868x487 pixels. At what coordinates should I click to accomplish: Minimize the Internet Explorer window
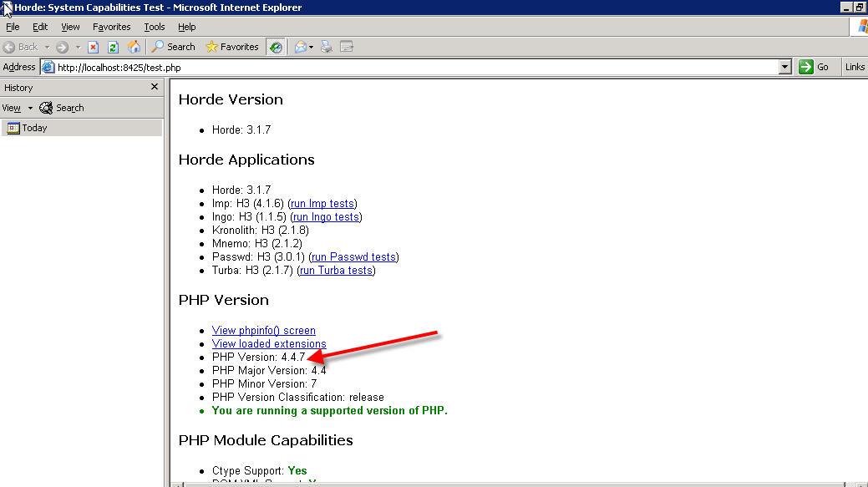845,8
